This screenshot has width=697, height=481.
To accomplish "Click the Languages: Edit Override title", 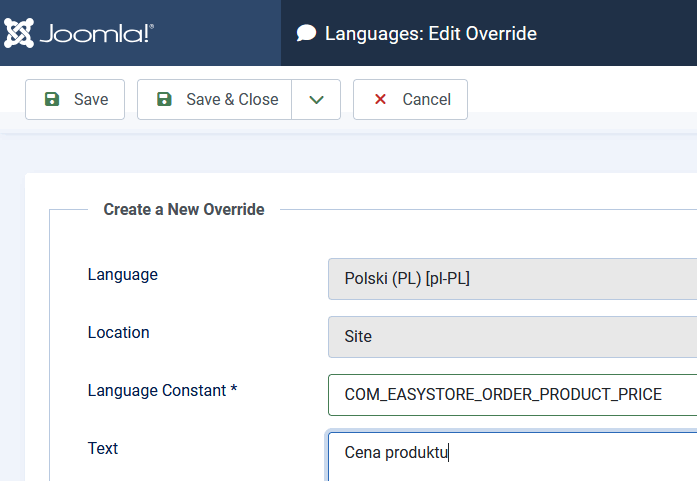I will point(430,34).
